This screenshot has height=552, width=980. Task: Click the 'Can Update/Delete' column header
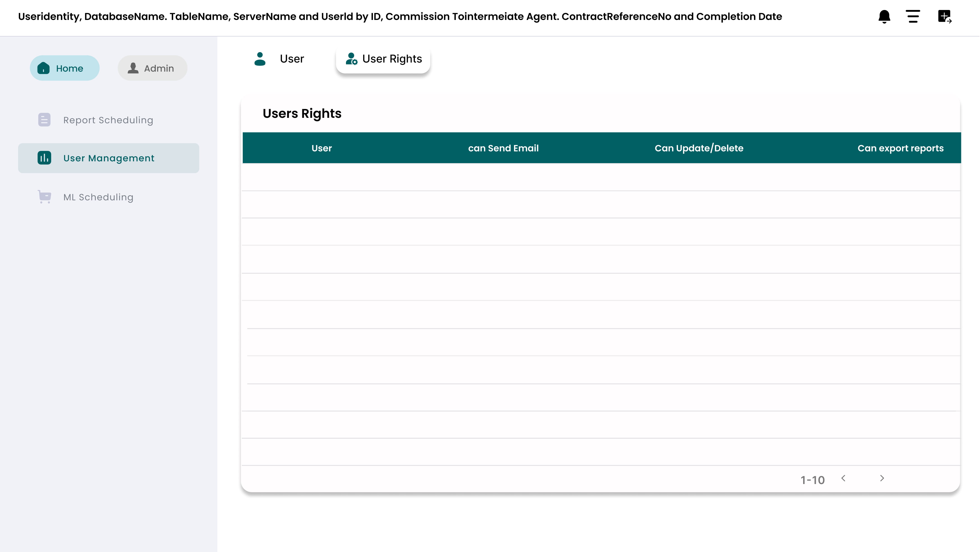click(699, 148)
